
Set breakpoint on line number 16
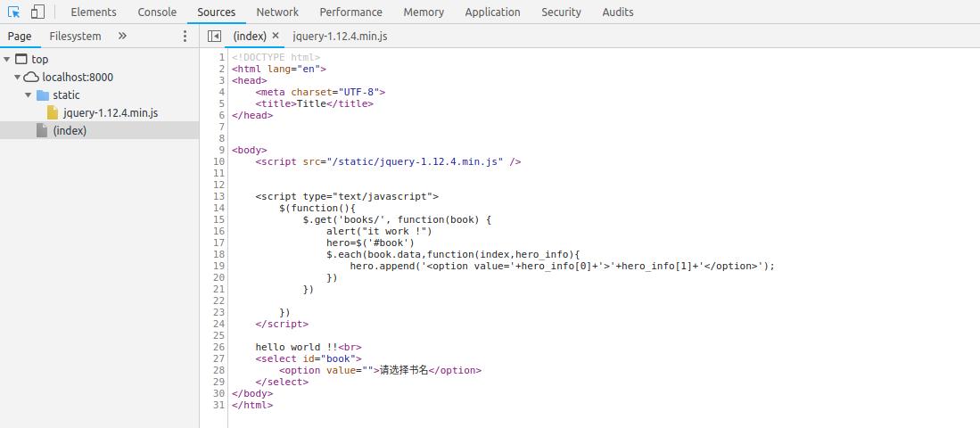(x=218, y=231)
